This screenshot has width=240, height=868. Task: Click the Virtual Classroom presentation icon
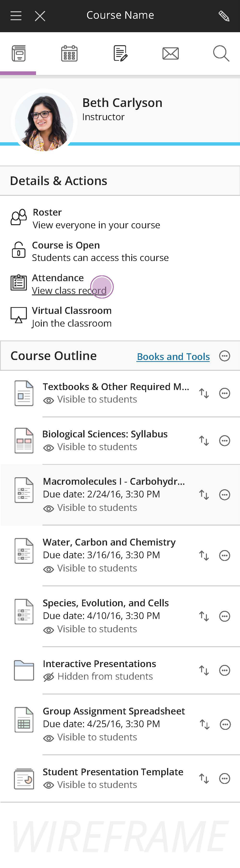(18, 315)
